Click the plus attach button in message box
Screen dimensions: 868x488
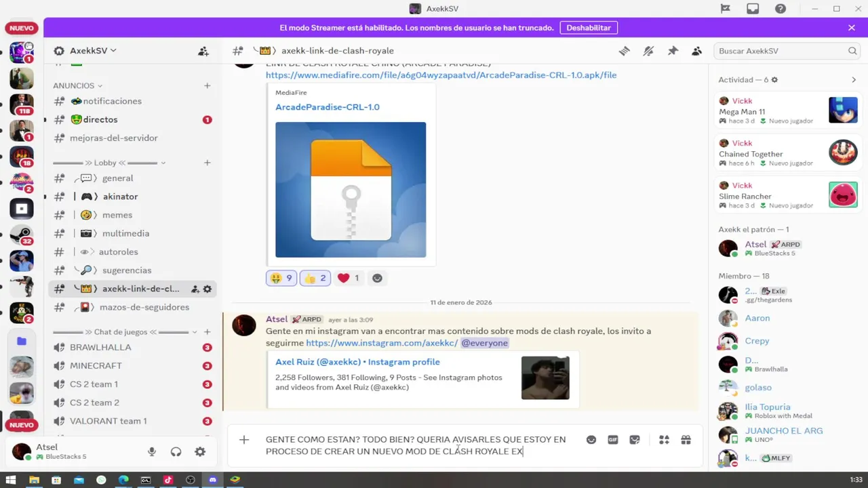244,440
